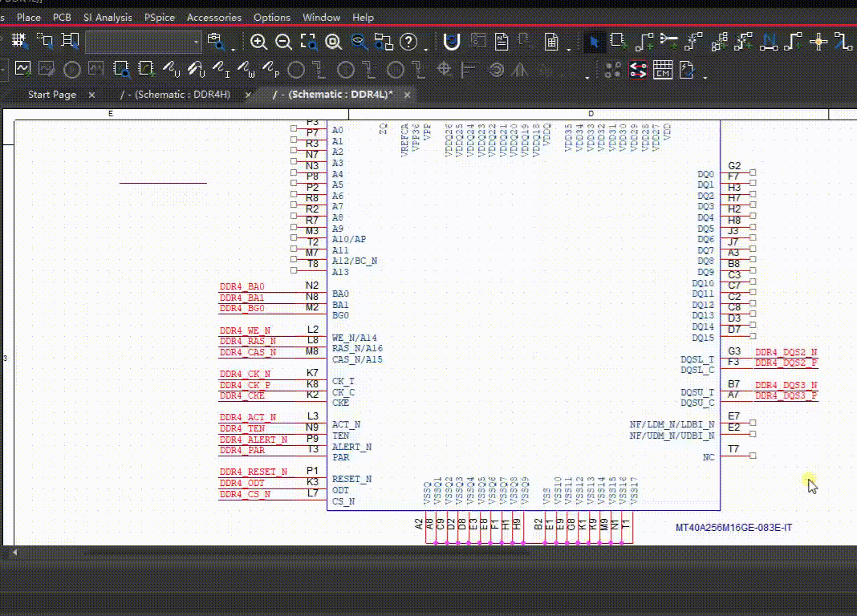Viewport: 857px width, 616px height.
Task: Click the marker P probe icon
Action: click(270, 69)
